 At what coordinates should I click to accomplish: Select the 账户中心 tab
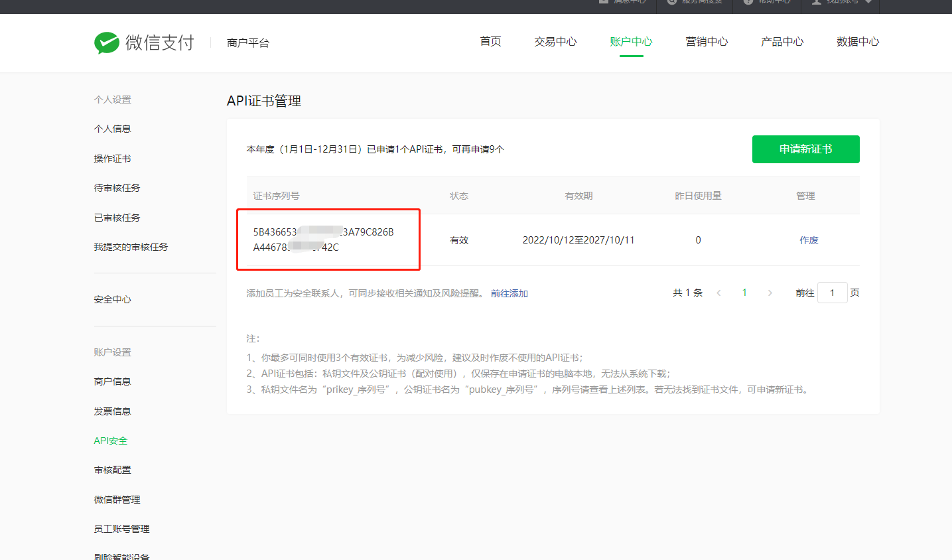(631, 41)
